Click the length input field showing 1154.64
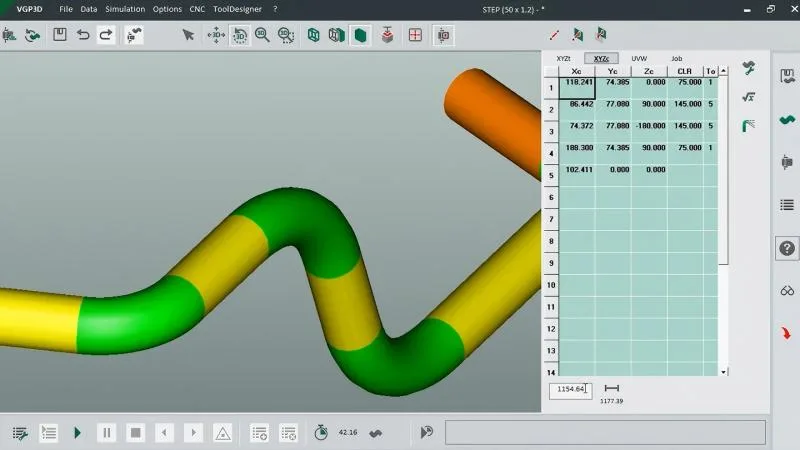Viewport: 800px width, 450px height. click(x=570, y=390)
